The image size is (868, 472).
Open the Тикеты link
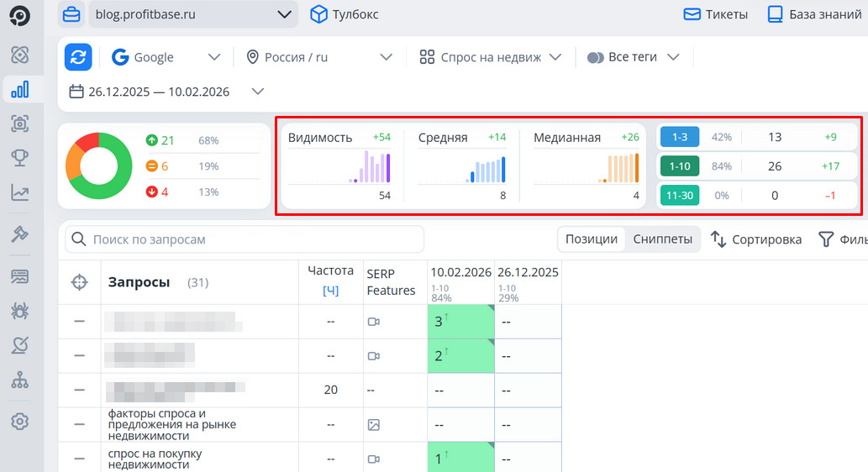pos(715,14)
